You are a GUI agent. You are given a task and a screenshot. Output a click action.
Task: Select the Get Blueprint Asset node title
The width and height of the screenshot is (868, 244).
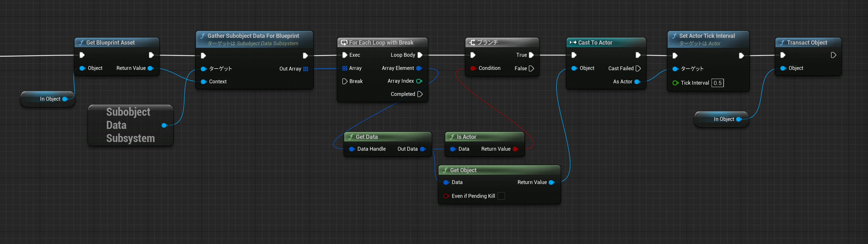click(110, 43)
